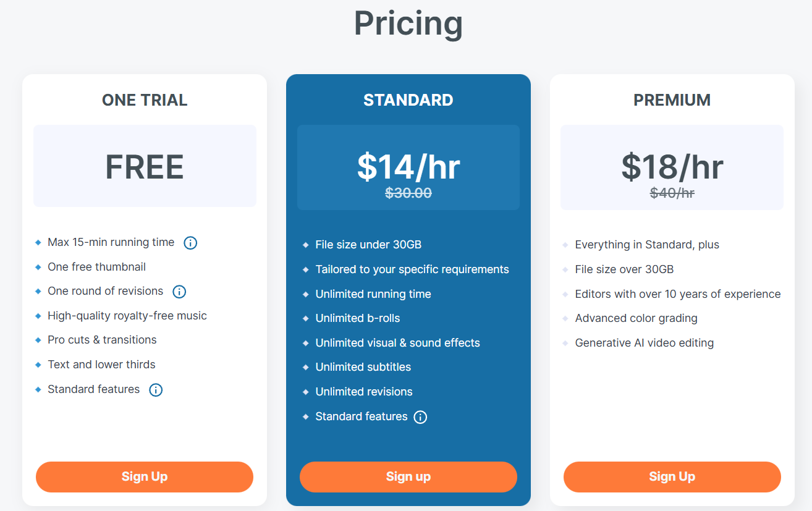
Task: Click Sign up button in Standard plan
Action: tap(408, 477)
